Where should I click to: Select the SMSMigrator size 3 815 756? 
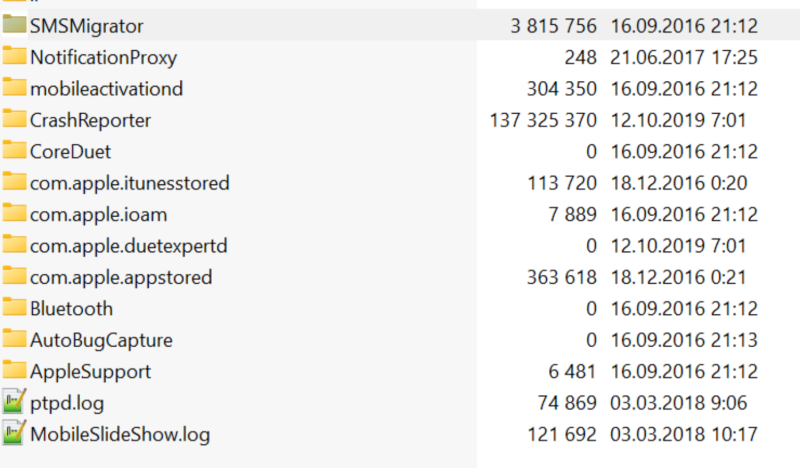(x=554, y=26)
